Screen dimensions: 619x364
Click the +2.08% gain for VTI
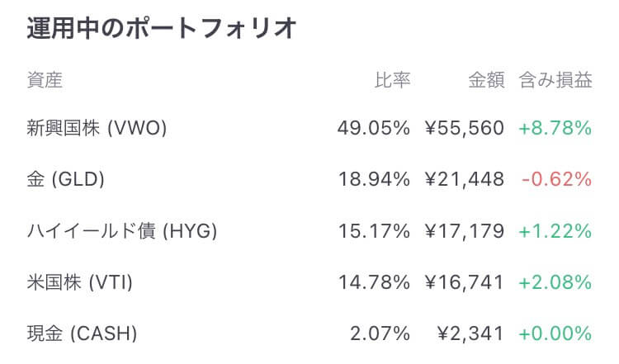(x=555, y=282)
